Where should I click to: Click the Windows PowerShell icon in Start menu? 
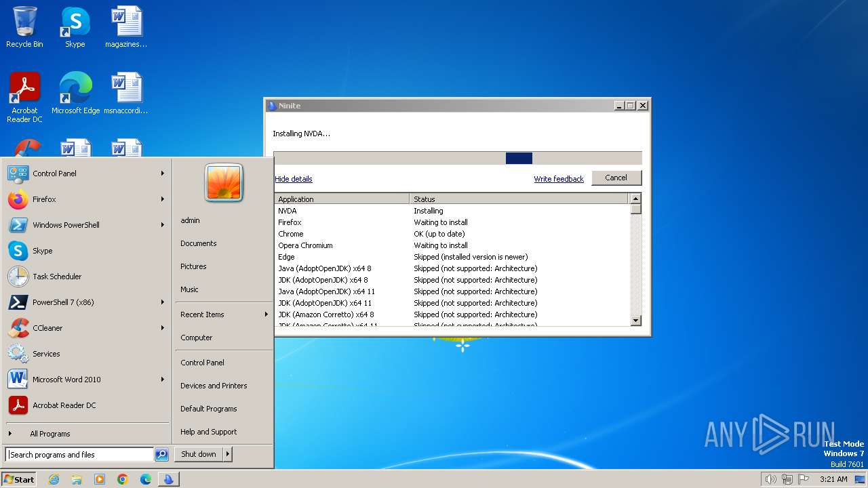click(x=18, y=225)
